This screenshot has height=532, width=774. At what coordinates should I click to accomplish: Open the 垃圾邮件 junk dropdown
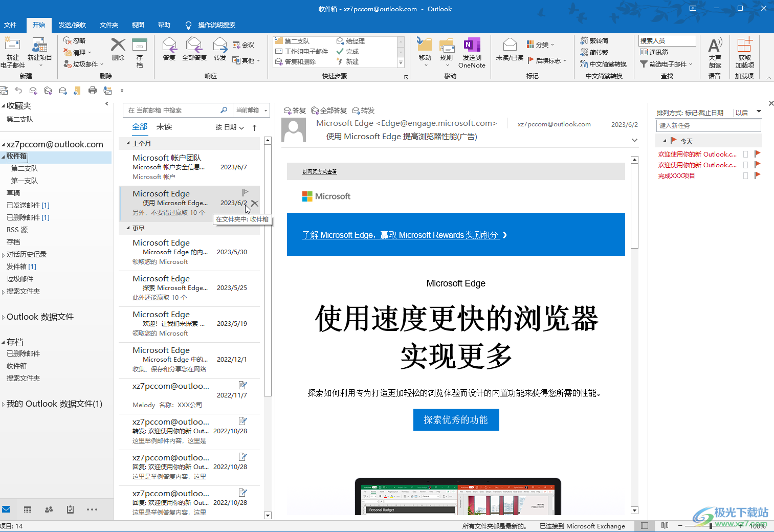click(x=83, y=64)
